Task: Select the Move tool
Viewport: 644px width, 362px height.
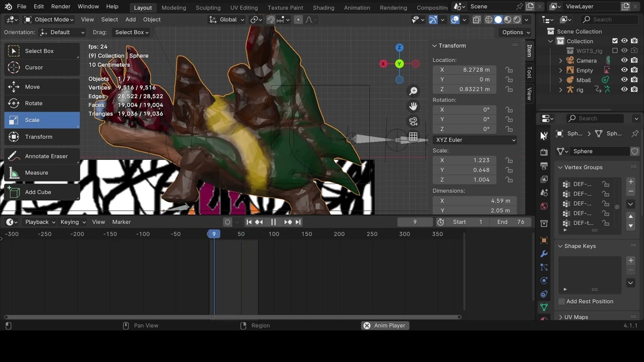Action: pyautogui.click(x=42, y=87)
